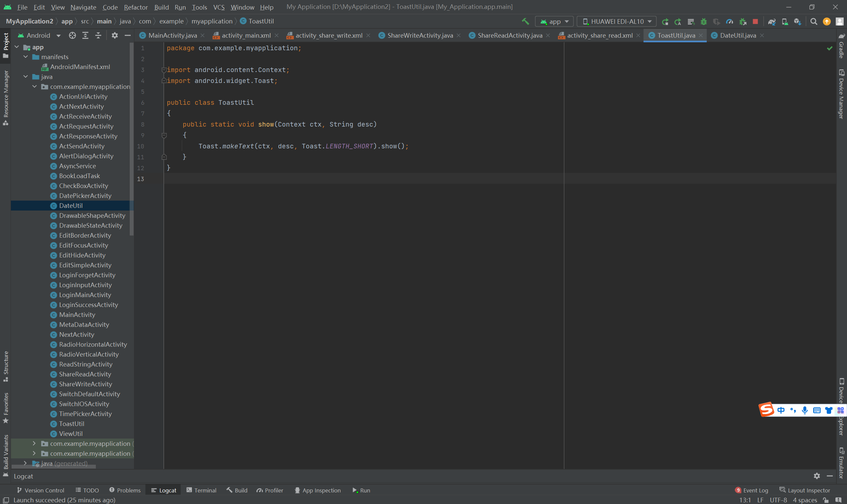Open SDK Manager cube icon
Viewport: 847px width, 504px height.
click(x=797, y=21)
